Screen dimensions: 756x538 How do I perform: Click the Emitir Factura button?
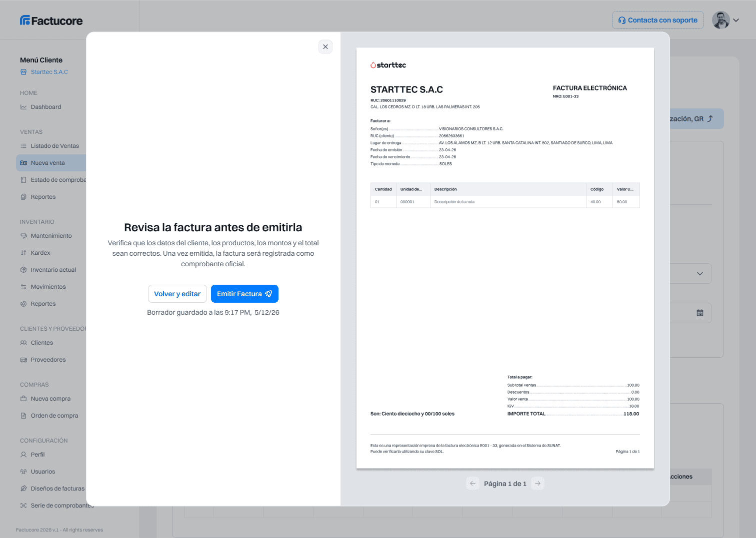(x=244, y=294)
